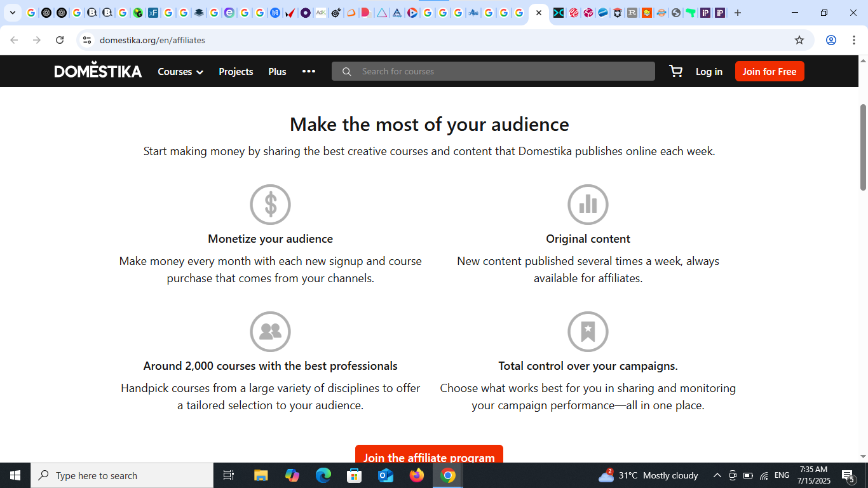
Task: Switch to the xF favicon tab
Action: coord(153,13)
